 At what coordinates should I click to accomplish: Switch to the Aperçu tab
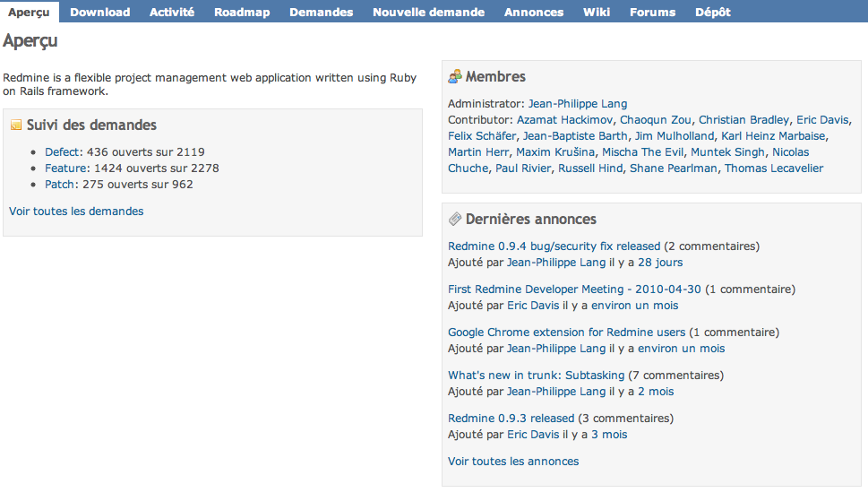point(29,12)
